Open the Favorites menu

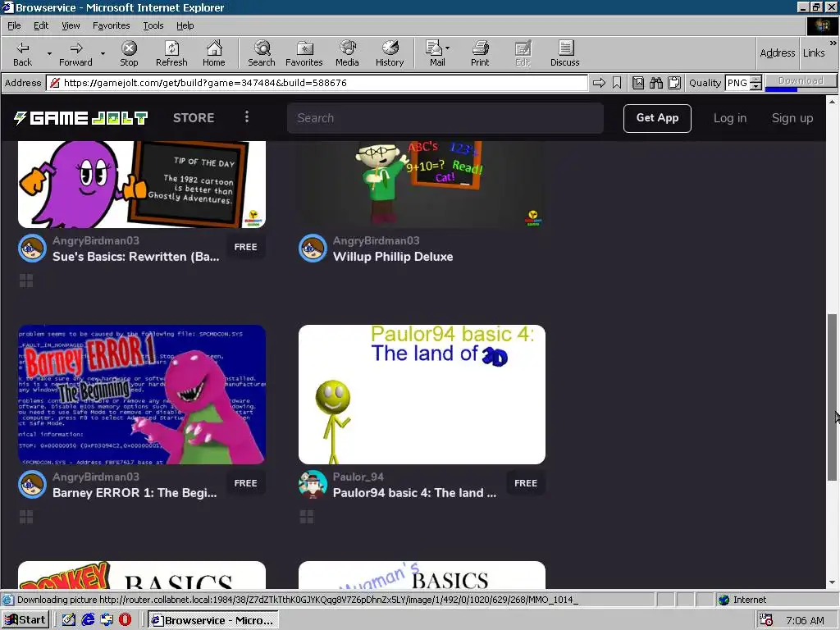pos(111,25)
